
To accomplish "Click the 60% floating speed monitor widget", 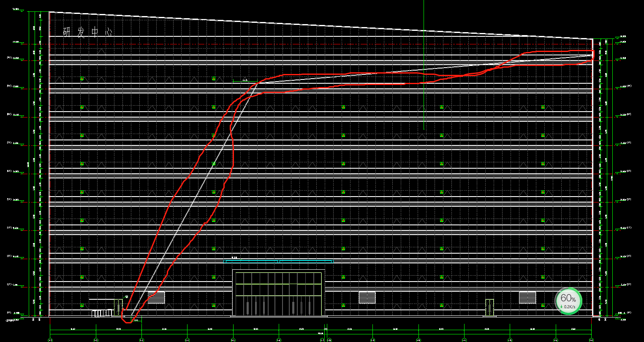I will pos(568,301).
